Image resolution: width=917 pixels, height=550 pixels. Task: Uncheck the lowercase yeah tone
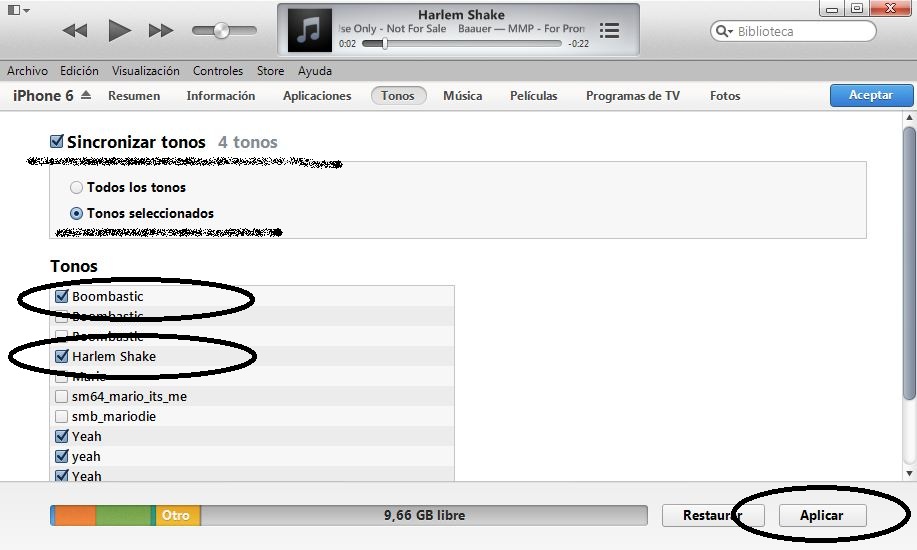tap(61, 456)
